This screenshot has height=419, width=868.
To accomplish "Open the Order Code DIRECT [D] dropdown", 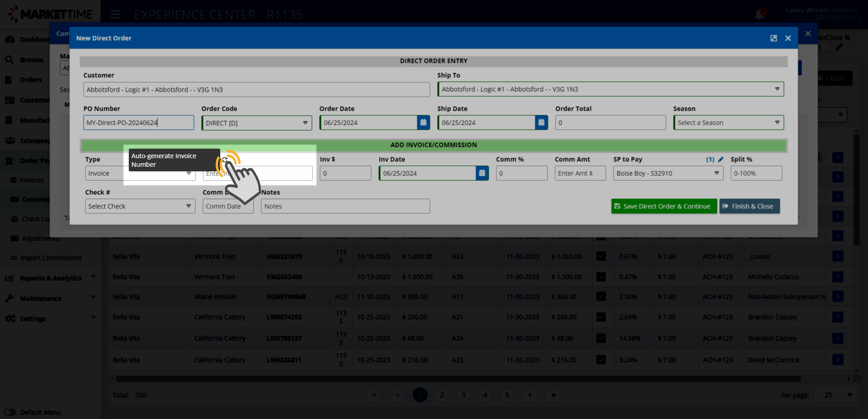I will pos(257,123).
